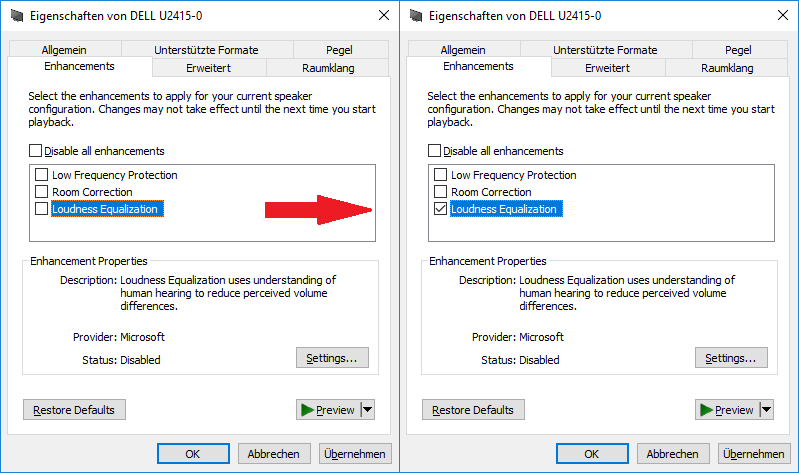Screen dimensions: 799x473
Task: Check Disable all enhancements in left dialog
Action: click(35, 151)
